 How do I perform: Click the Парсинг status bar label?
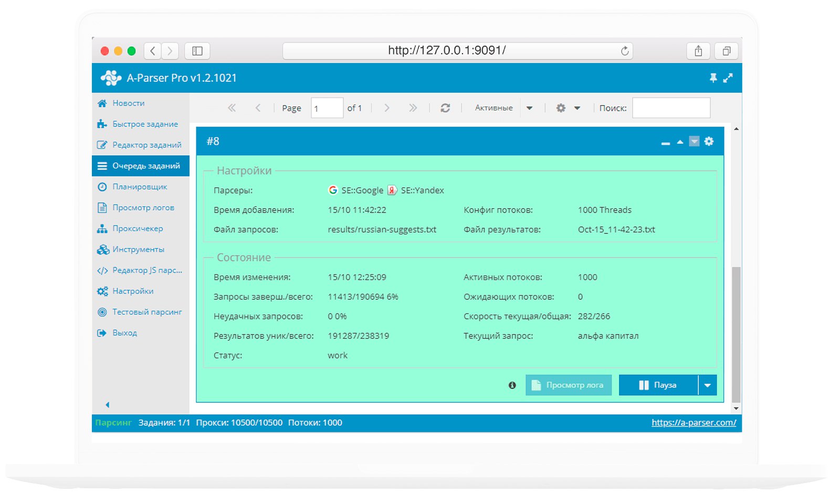click(113, 423)
